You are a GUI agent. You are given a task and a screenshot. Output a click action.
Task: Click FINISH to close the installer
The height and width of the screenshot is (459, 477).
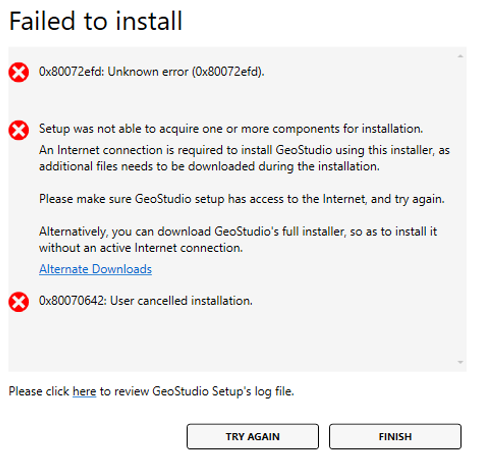coord(395,436)
